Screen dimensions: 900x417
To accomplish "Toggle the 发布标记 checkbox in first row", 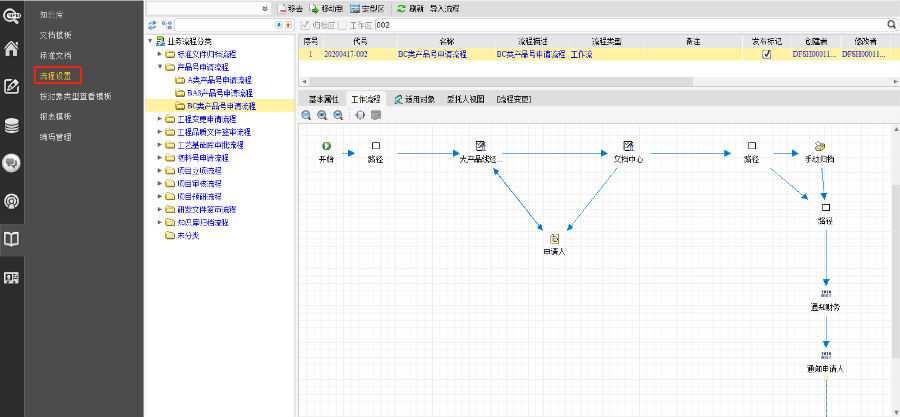I will tap(766, 54).
